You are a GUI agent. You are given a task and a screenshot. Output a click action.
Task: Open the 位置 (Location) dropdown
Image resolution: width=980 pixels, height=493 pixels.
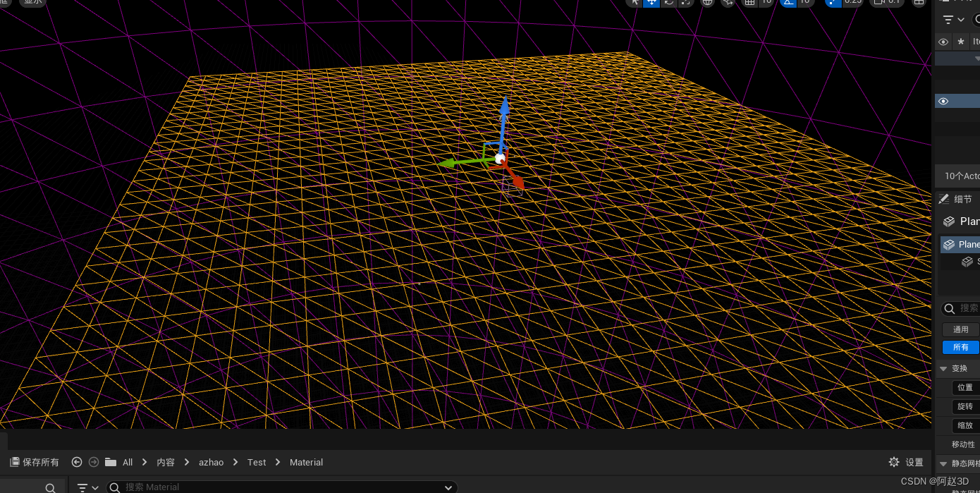point(965,387)
